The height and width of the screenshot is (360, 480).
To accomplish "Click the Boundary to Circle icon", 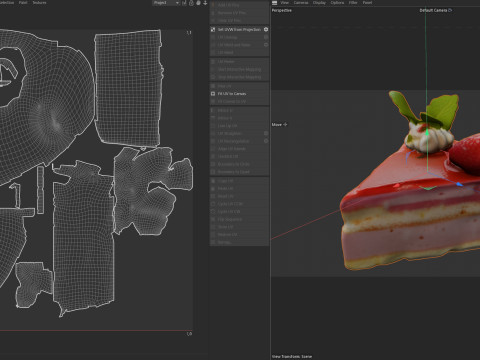I will click(x=213, y=164).
